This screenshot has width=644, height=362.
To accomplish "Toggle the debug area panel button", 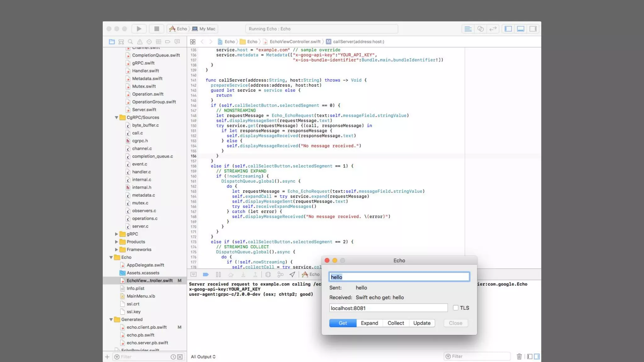I will [x=521, y=29].
